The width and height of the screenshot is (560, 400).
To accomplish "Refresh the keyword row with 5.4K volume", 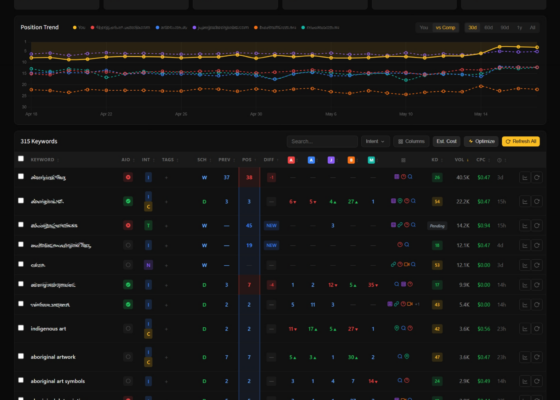I will click(x=537, y=305).
